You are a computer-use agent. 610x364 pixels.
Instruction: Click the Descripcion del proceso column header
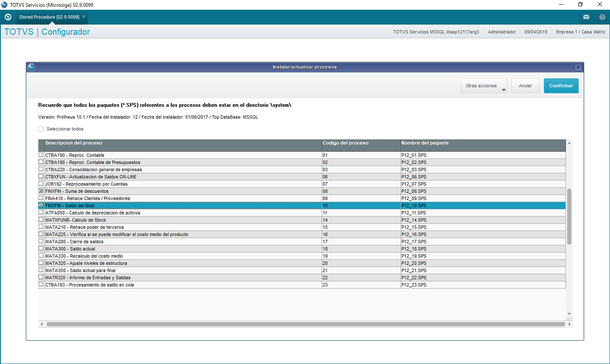point(183,145)
